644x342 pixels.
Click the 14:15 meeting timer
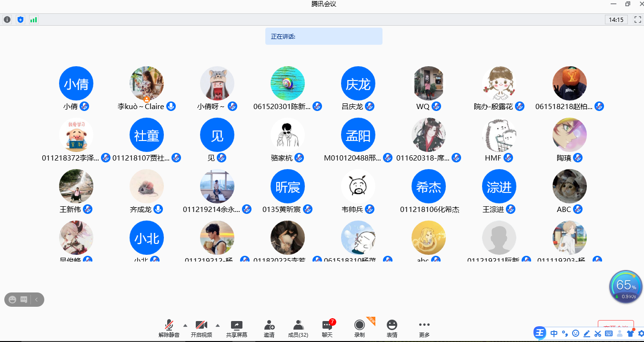[x=615, y=20]
